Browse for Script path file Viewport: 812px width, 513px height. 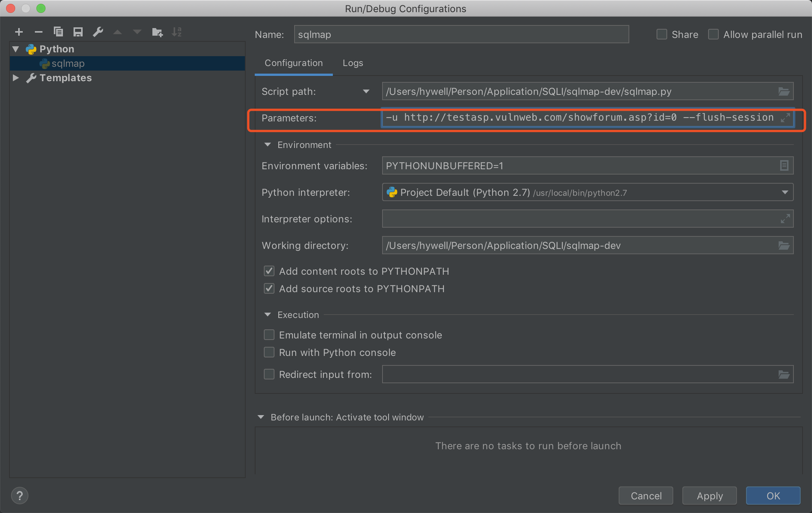click(784, 91)
